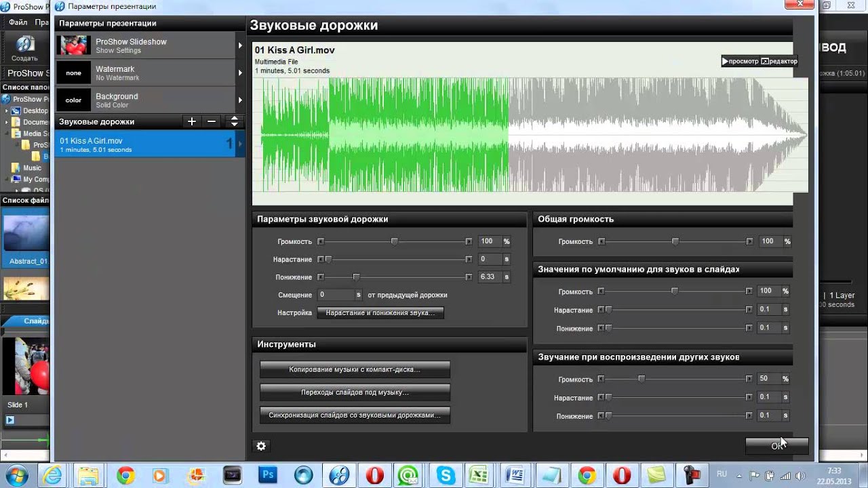The height and width of the screenshot is (488, 868).
Task: Click the default slide sounds Громкость slider handle
Action: 674,291
